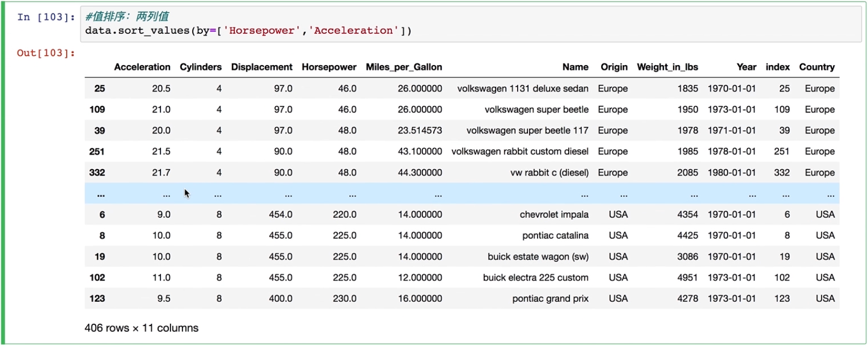Click 'buick electra 225 custom' cell

(x=535, y=278)
